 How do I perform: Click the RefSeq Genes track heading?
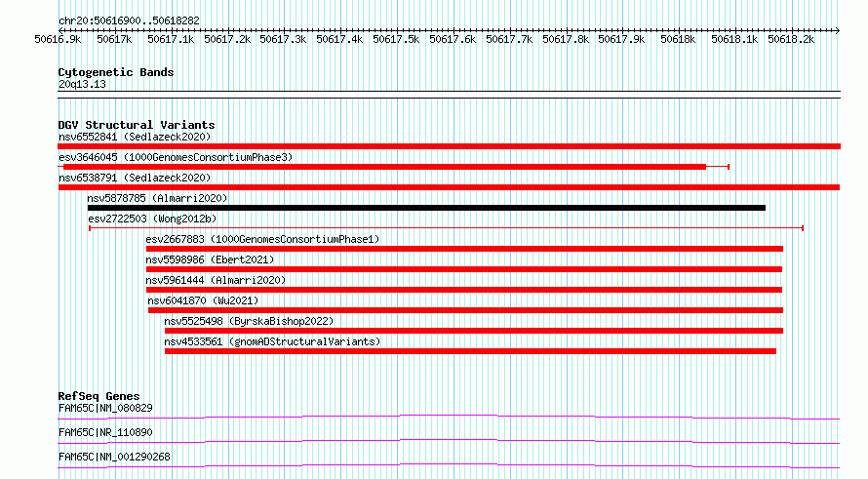pos(99,396)
